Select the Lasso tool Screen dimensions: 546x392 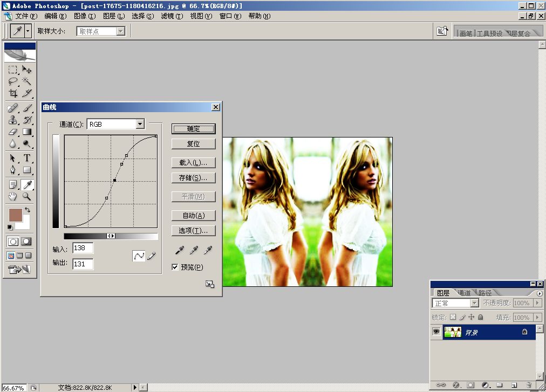(x=13, y=81)
